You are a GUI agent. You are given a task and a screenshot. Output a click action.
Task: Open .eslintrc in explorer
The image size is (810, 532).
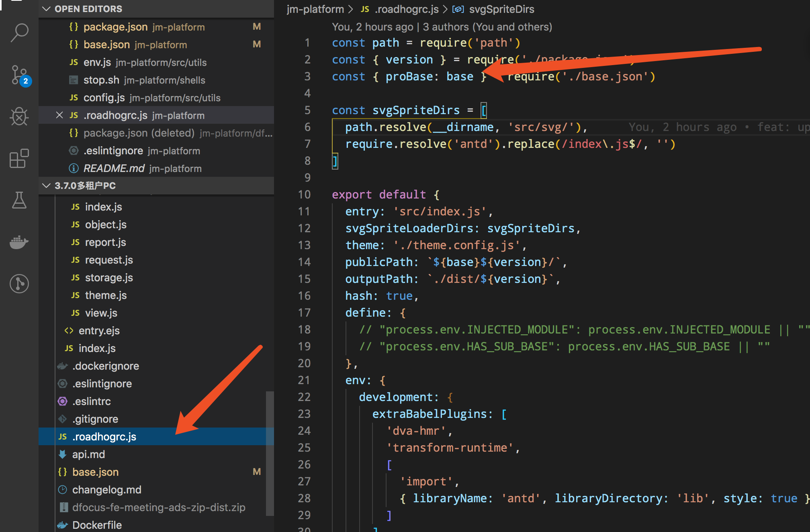pyautogui.click(x=156, y=401)
